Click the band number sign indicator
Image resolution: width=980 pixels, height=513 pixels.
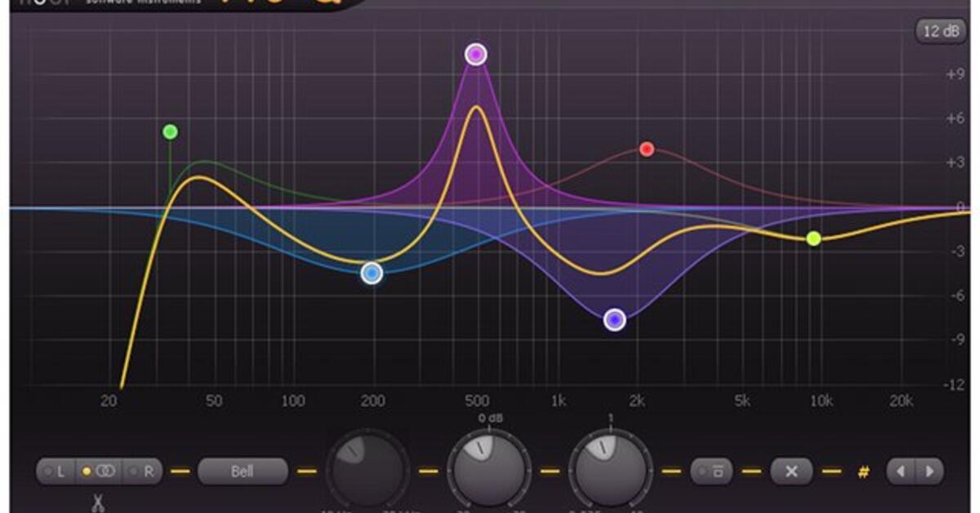click(x=863, y=471)
